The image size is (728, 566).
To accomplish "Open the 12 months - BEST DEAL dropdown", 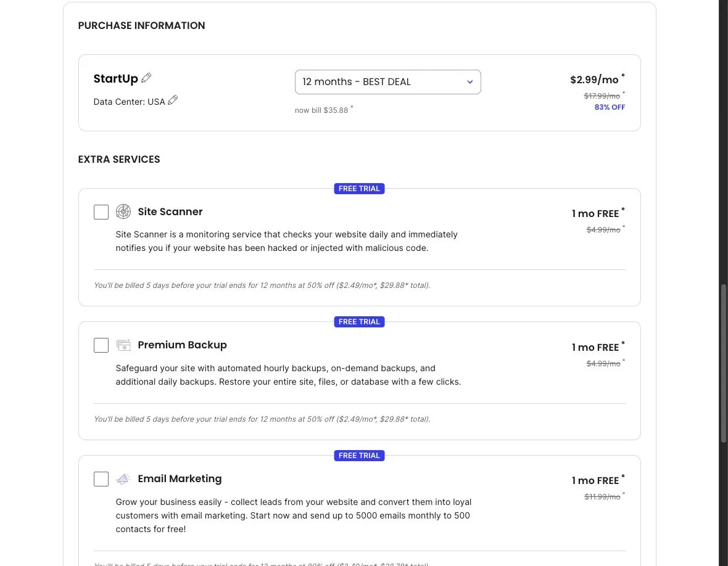I will point(387,82).
